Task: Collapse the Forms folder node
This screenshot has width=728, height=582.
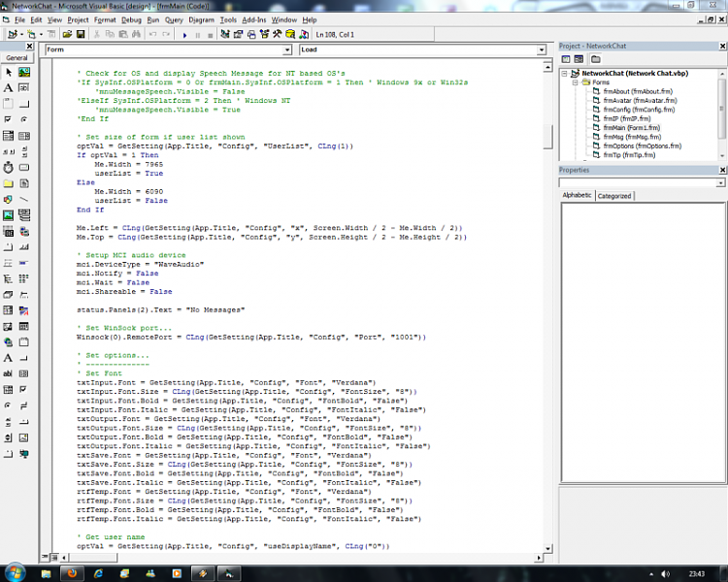Action: coord(575,82)
